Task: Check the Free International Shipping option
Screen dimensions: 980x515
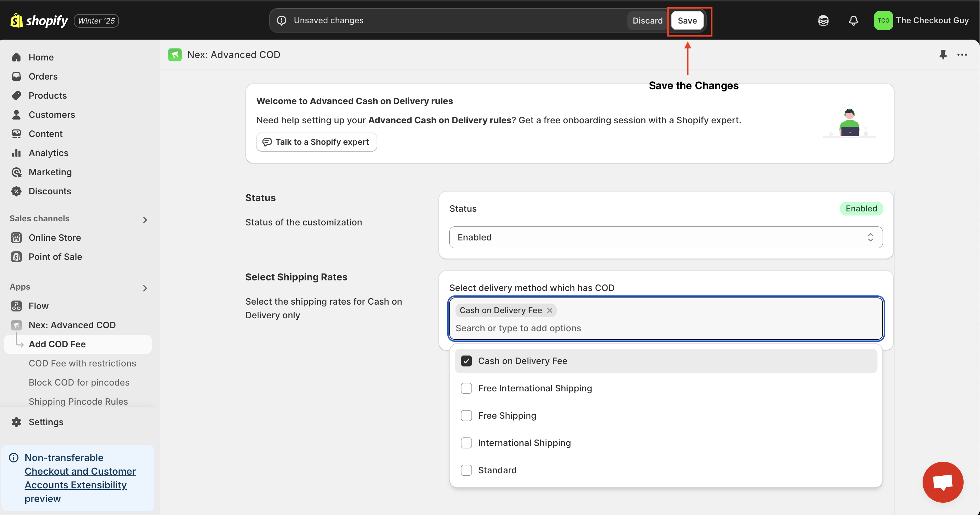Action: tap(466, 388)
